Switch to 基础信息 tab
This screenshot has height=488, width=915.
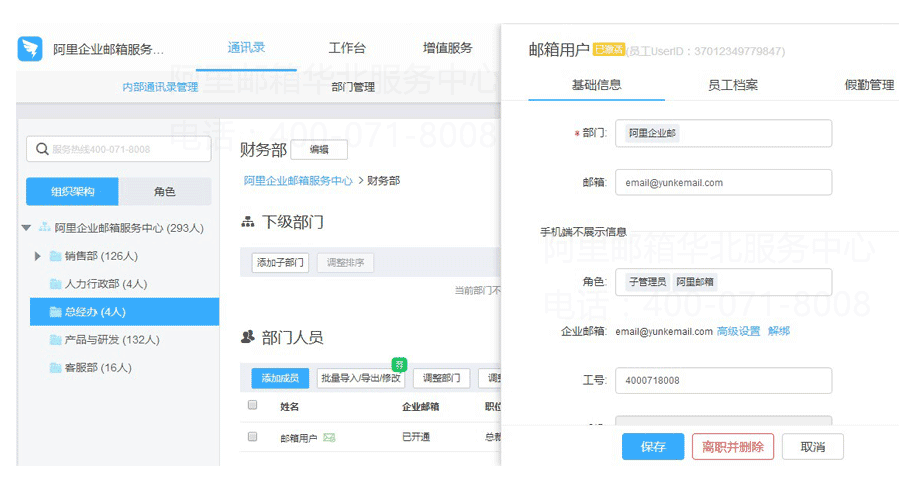point(596,85)
